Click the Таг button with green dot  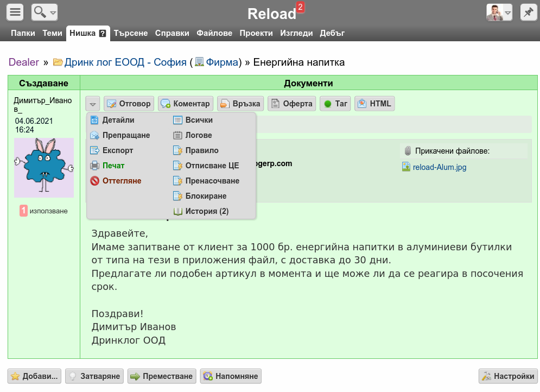coord(335,104)
